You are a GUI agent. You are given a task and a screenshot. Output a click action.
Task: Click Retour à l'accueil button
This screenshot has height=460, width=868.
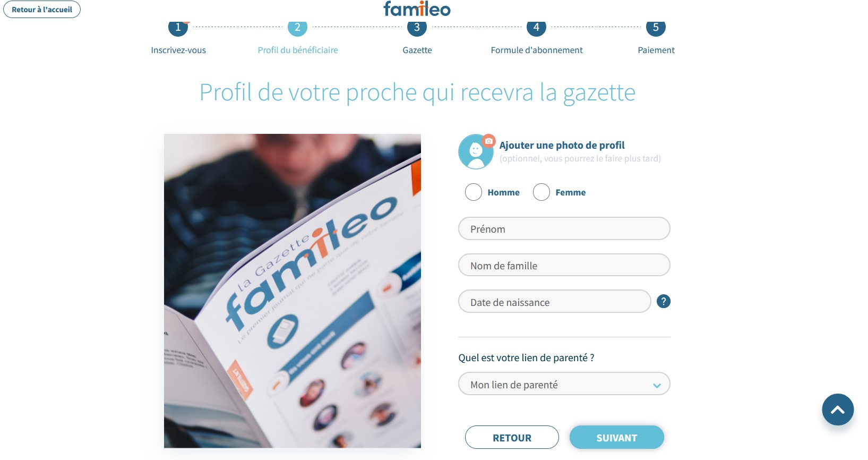tap(42, 10)
